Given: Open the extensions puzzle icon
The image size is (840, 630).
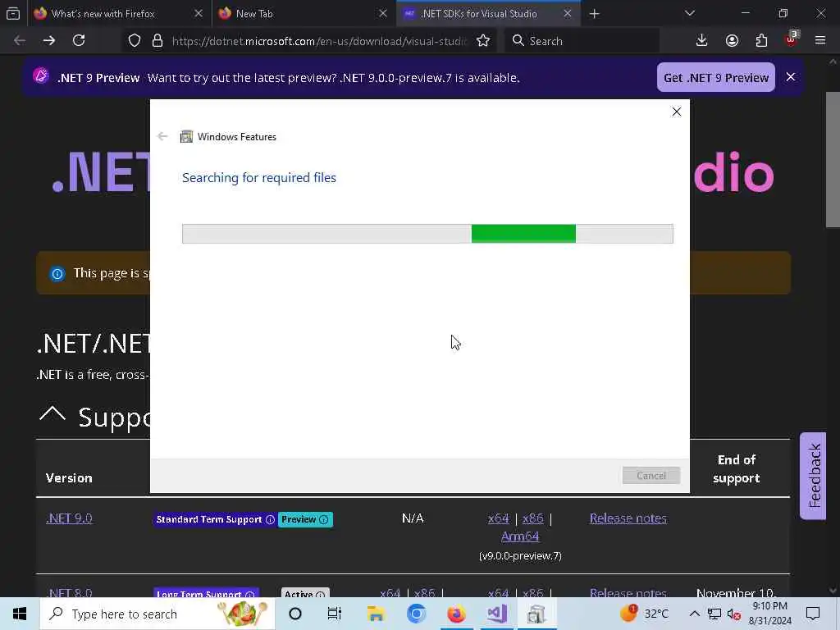Looking at the screenshot, I should (761, 41).
